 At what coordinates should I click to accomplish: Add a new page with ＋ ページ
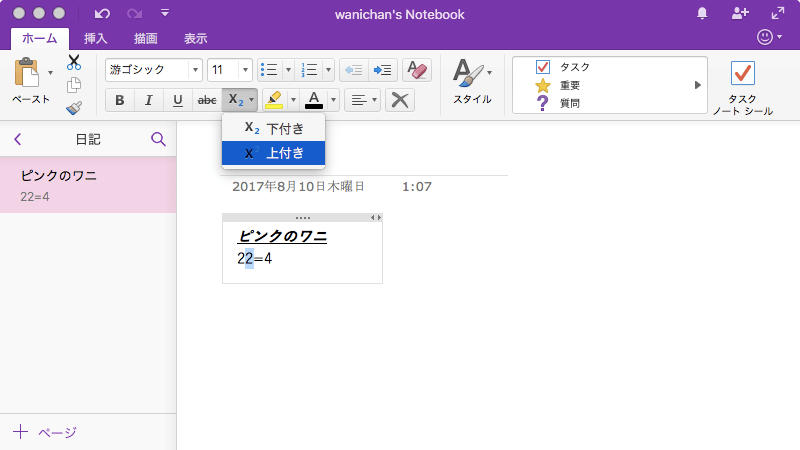[45, 432]
